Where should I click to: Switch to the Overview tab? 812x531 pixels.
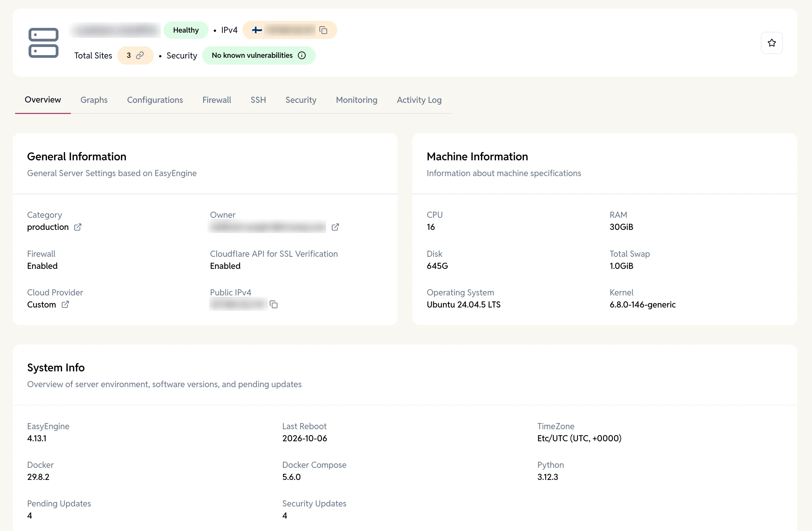coord(43,100)
